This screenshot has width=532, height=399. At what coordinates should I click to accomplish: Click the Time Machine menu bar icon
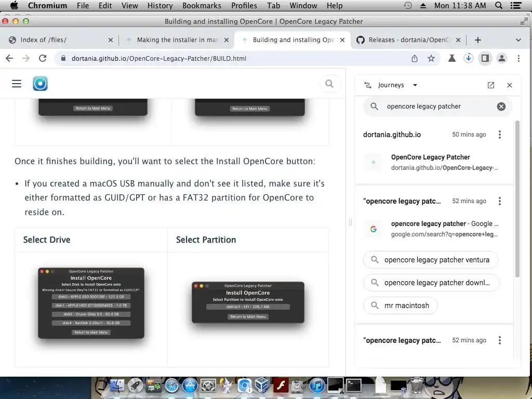point(408,5)
